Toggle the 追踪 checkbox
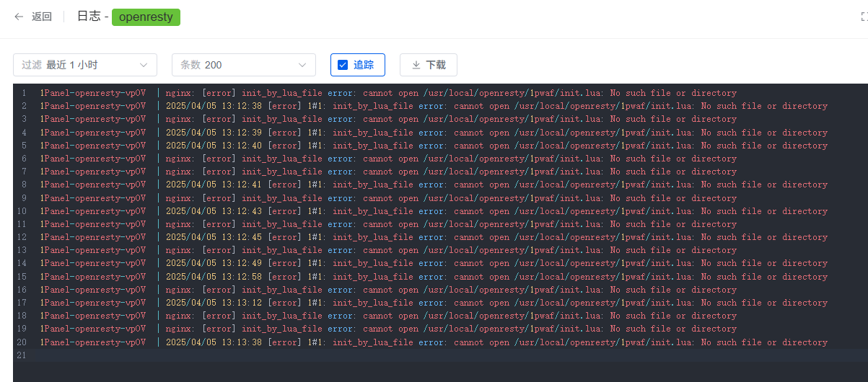The width and height of the screenshot is (868, 382). click(343, 65)
